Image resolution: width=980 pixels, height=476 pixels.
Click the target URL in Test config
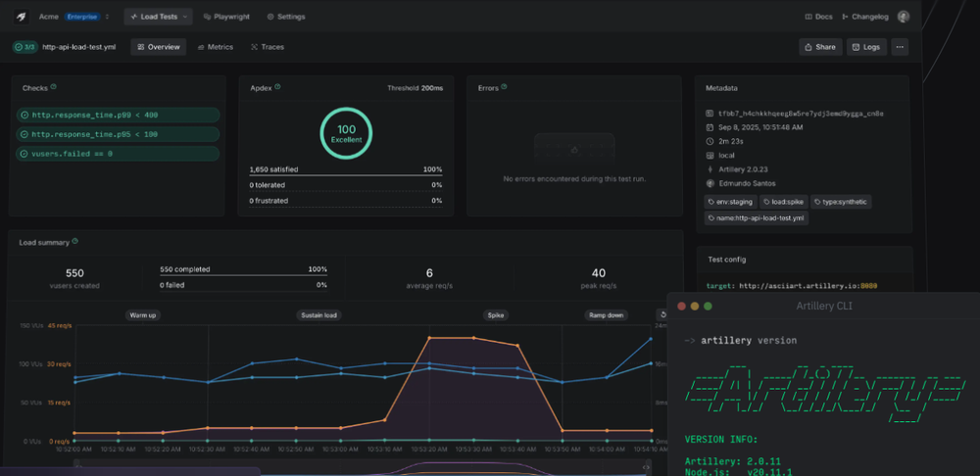[x=808, y=286]
